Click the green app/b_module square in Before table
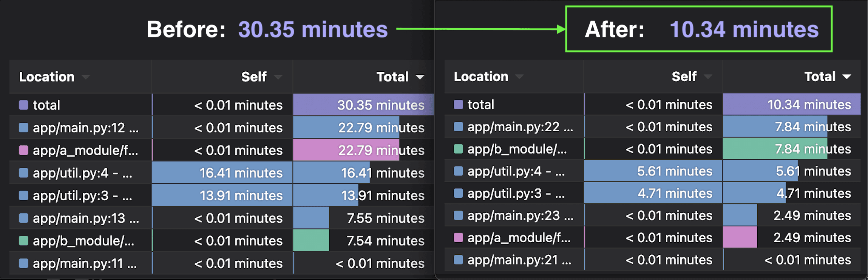Image resolution: width=868 pixels, height=280 pixels. (x=23, y=241)
